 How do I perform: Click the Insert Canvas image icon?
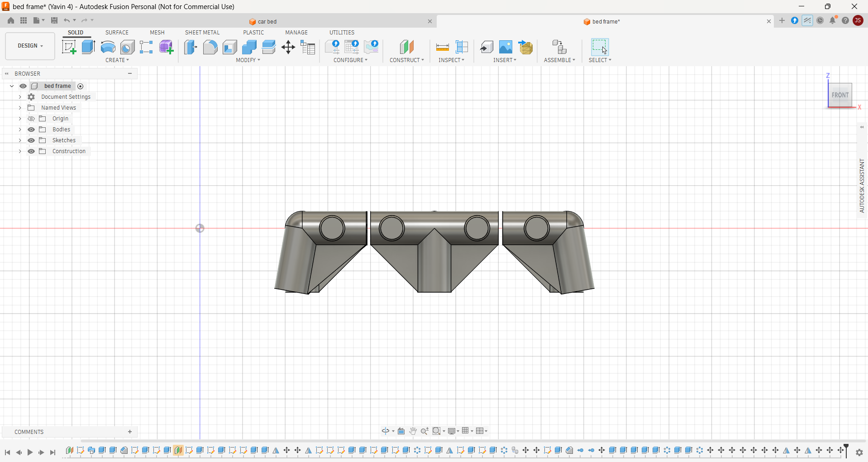(x=506, y=47)
